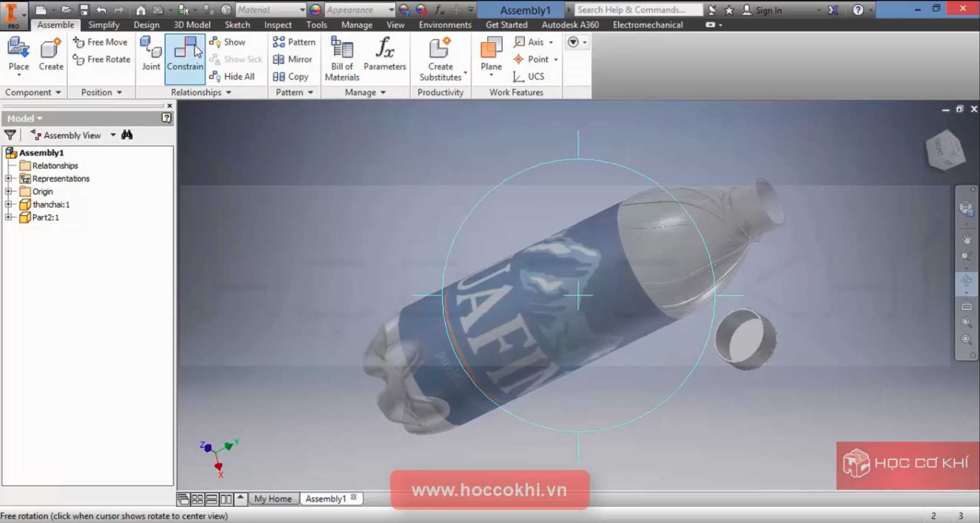Screen dimensions: 980x523
Task: Switch to the Environments ribbon tab
Action: 445,25
